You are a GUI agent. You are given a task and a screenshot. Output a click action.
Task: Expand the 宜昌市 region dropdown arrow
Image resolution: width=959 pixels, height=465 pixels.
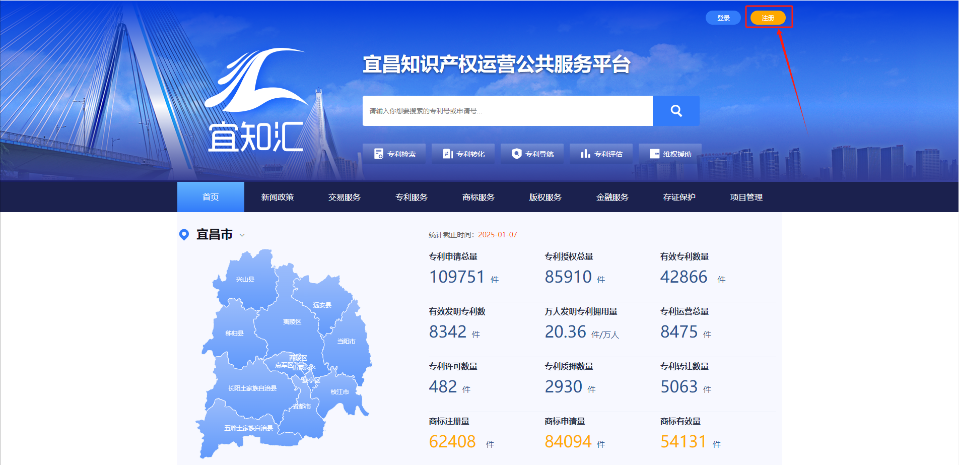[242, 236]
